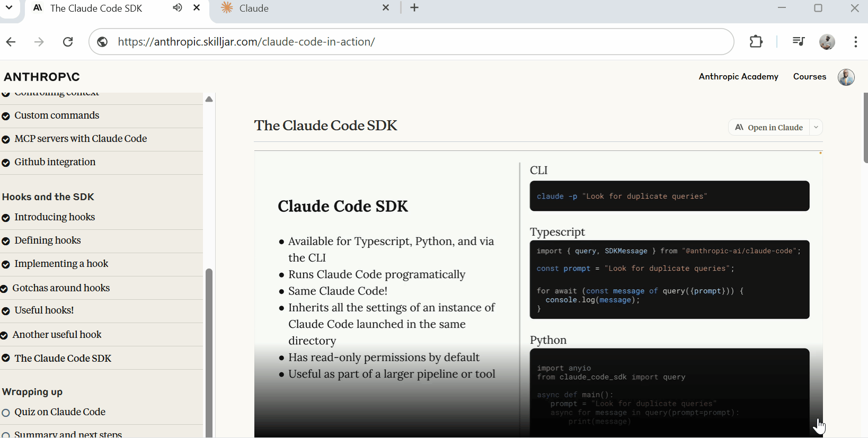Open media controls icon
Screen dimensions: 868x438
pyautogui.click(x=798, y=41)
